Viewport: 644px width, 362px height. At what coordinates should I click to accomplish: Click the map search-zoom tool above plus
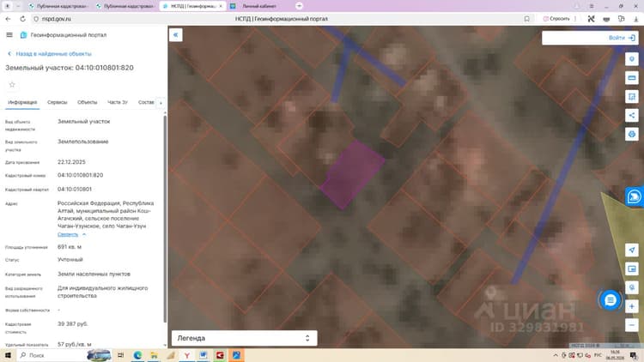(x=632, y=287)
